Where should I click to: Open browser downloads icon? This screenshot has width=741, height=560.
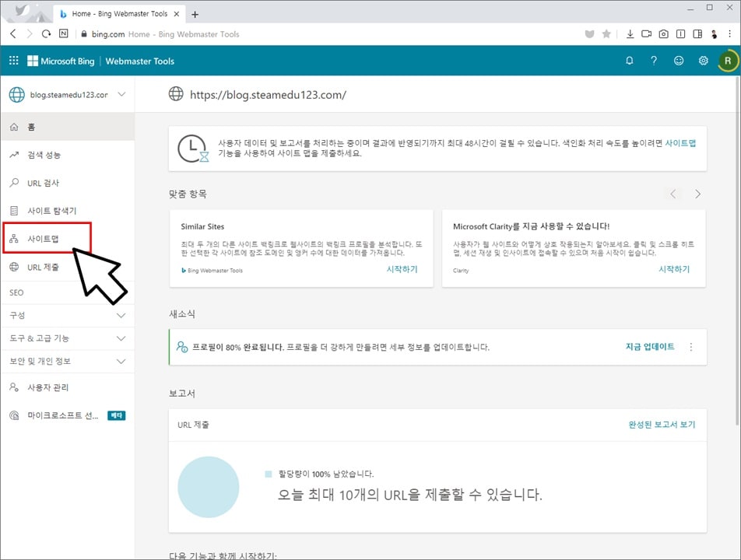coord(630,33)
